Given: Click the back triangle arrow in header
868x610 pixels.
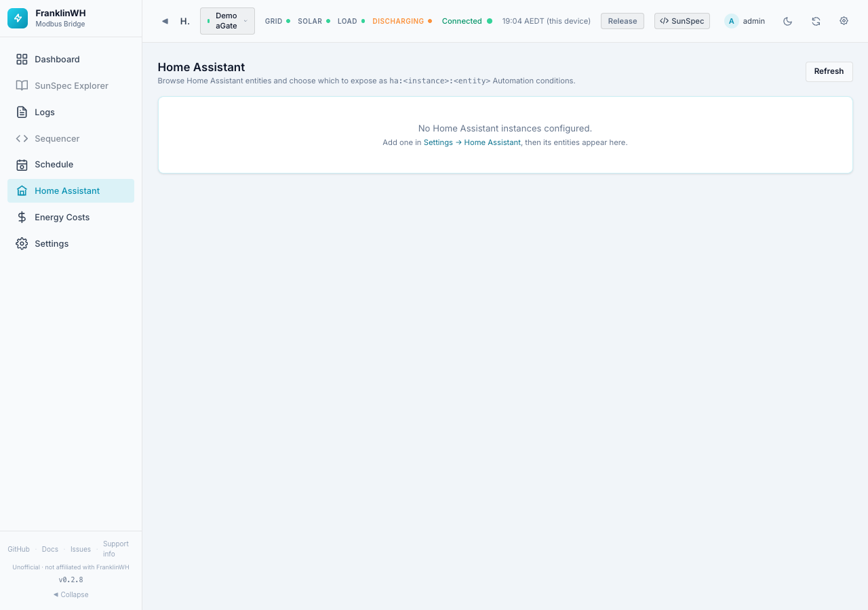Looking at the screenshot, I should pos(165,21).
